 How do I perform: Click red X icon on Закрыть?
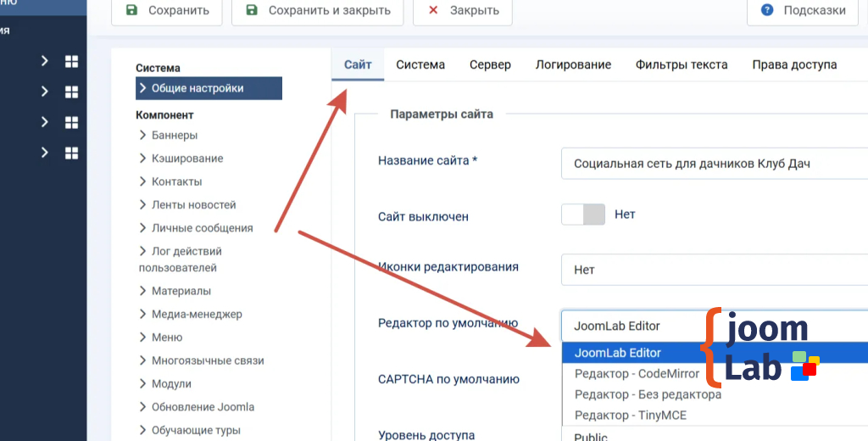(433, 10)
